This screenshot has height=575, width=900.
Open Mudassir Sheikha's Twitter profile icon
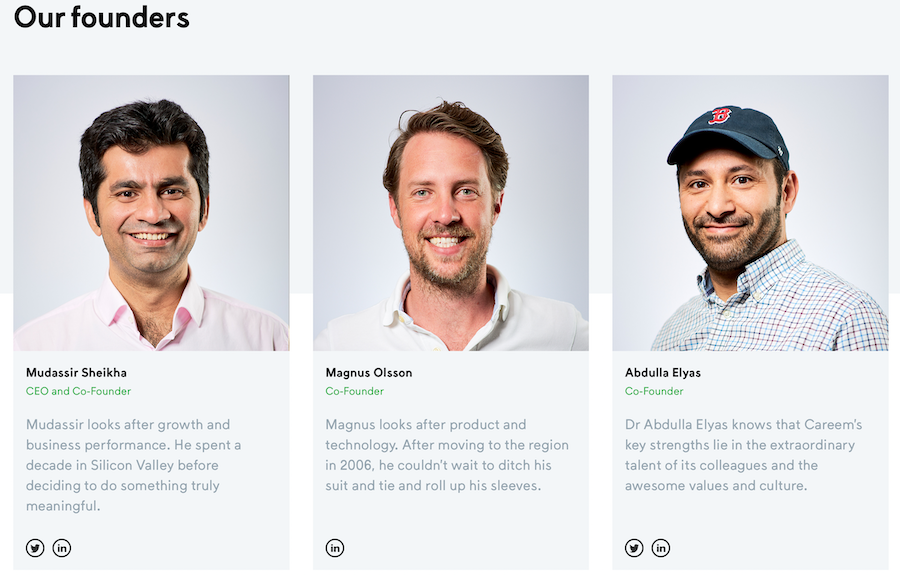[x=35, y=548]
